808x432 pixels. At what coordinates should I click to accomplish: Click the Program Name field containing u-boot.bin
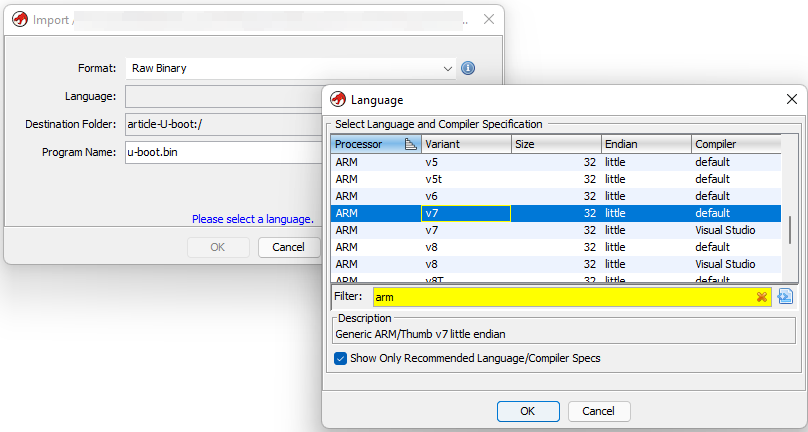coord(223,152)
